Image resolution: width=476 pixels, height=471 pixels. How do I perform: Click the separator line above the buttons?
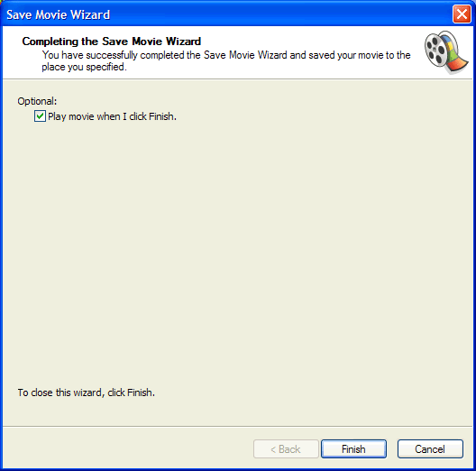(237, 426)
